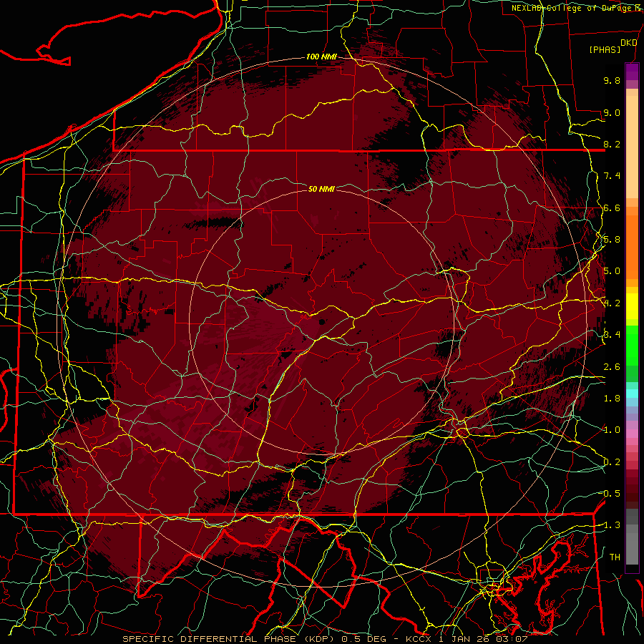644x644 pixels.
Task: Click the 0.2 legend value
Action: (x=612, y=462)
